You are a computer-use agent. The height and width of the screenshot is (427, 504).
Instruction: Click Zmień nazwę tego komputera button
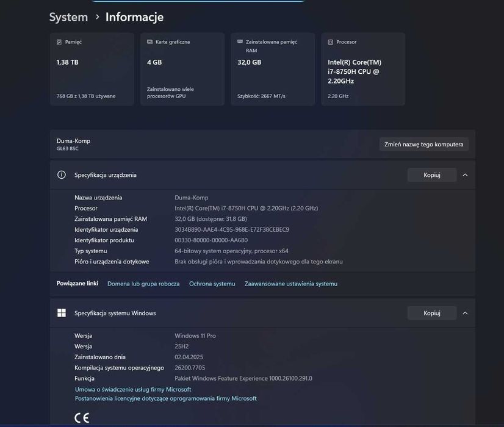click(423, 144)
